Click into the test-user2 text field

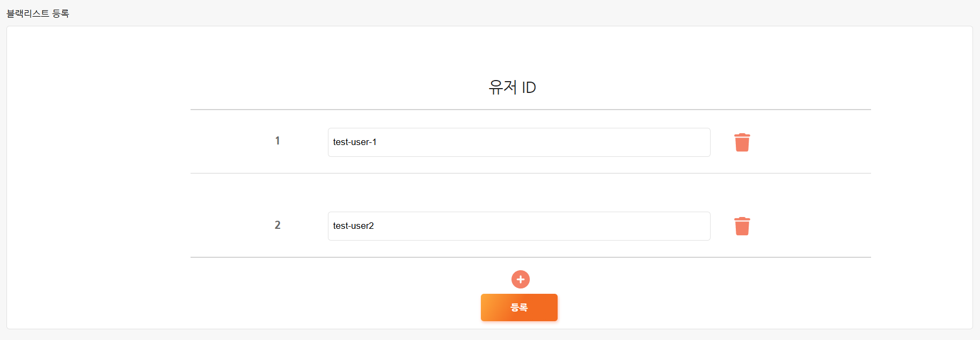(x=518, y=226)
